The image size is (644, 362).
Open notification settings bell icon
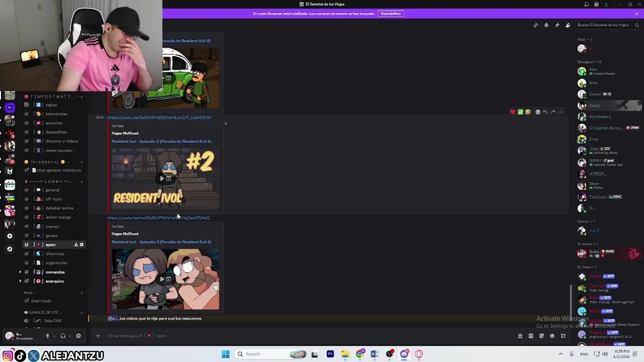coord(546,25)
